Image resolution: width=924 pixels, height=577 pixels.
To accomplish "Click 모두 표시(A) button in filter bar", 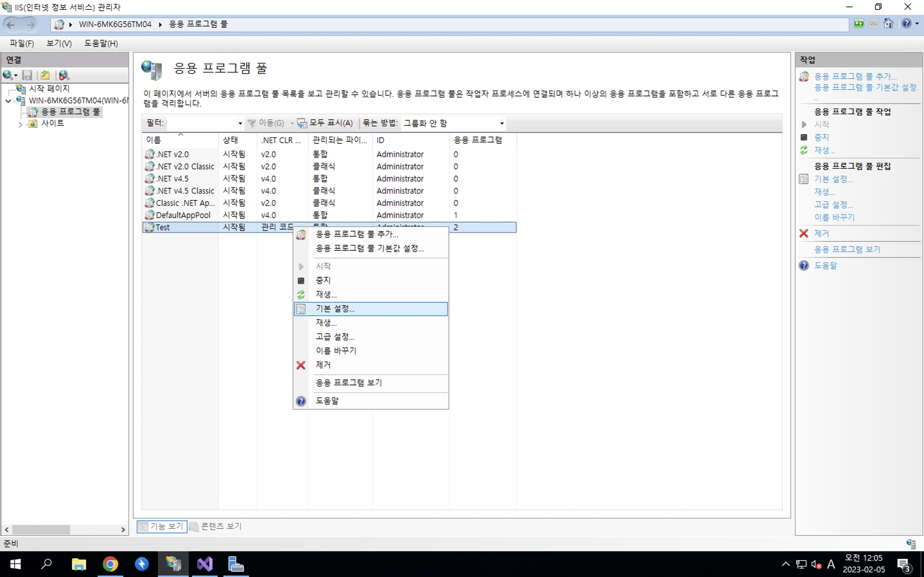I will coord(326,123).
